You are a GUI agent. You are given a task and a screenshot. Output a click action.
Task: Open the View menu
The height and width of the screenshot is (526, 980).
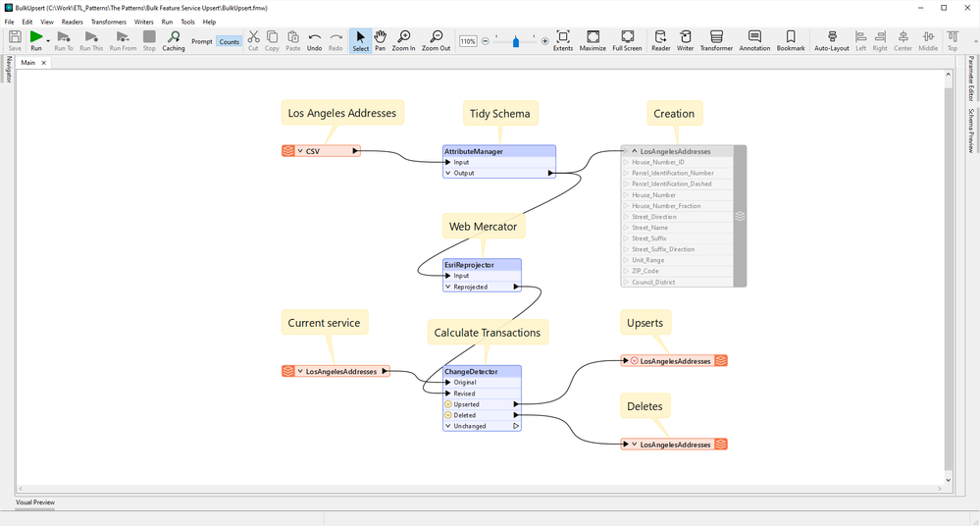(x=47, y=22)
